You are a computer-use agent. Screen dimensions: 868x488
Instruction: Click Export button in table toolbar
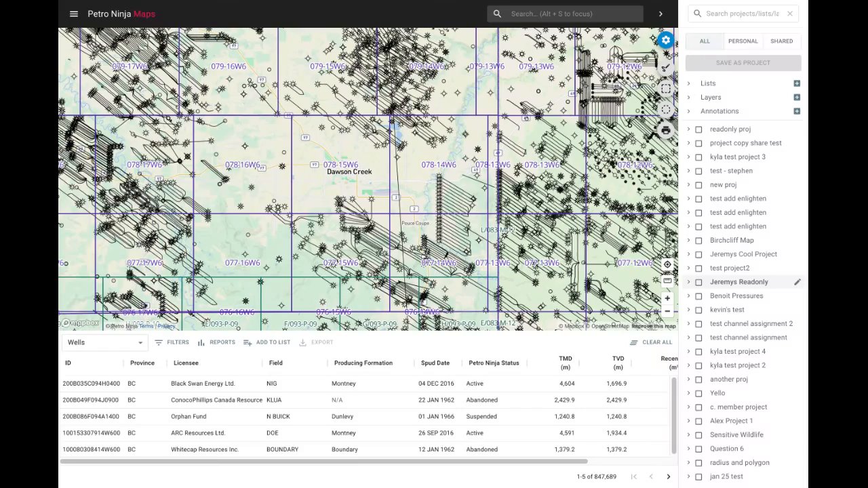coord(316,342)
